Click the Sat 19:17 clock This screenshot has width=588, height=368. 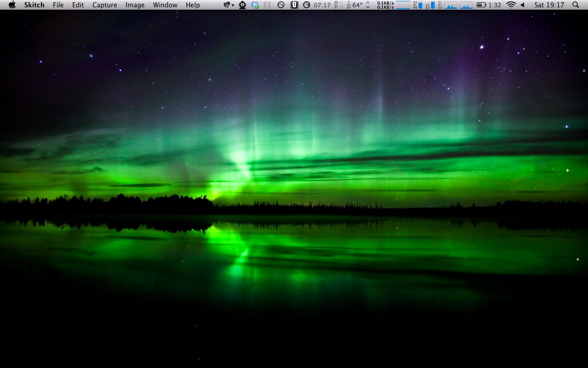coord(549,5)
